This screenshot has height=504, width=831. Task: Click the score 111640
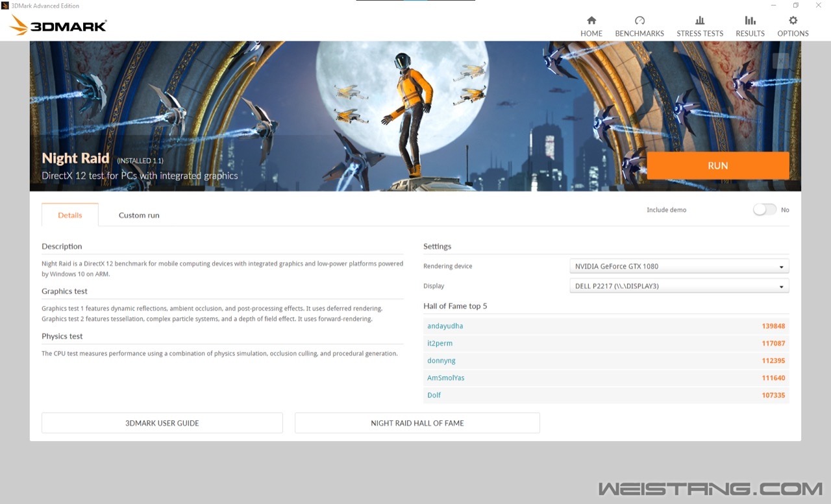tap(773, 378)
